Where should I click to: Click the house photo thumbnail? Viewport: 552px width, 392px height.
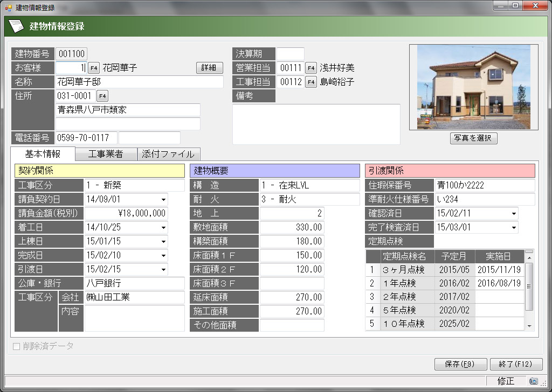[x=474, y=87]
